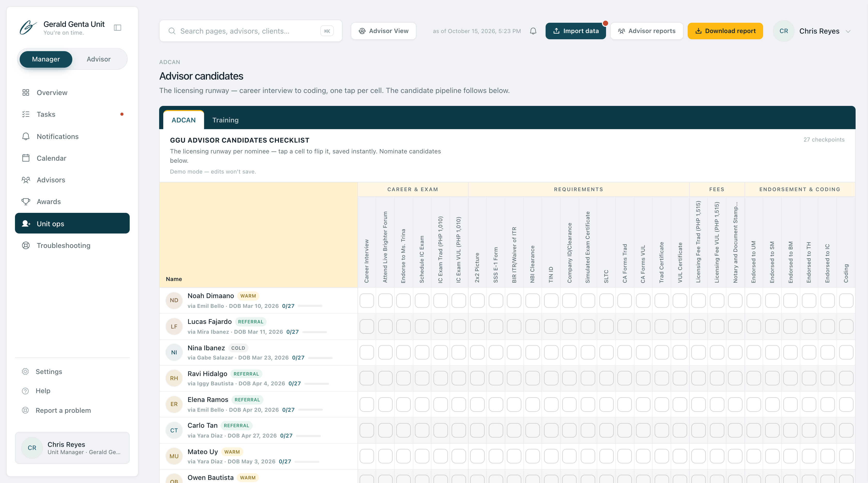Switch to Advisor mode toggle
Viewport: 868px width, 483px height.
98,59
